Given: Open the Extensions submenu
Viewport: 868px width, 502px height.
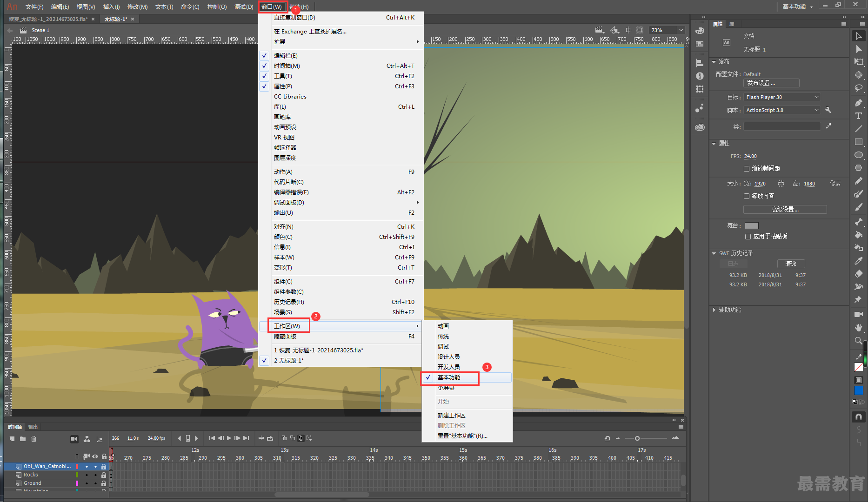Looking at the screenshot, I should coord(341,41).
